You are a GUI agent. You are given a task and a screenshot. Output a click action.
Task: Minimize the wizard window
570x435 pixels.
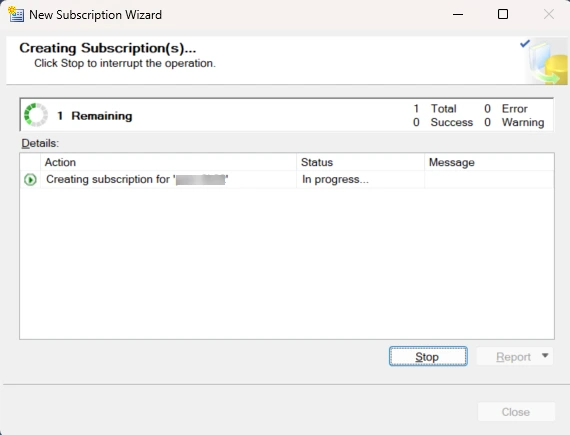(458, 15)
